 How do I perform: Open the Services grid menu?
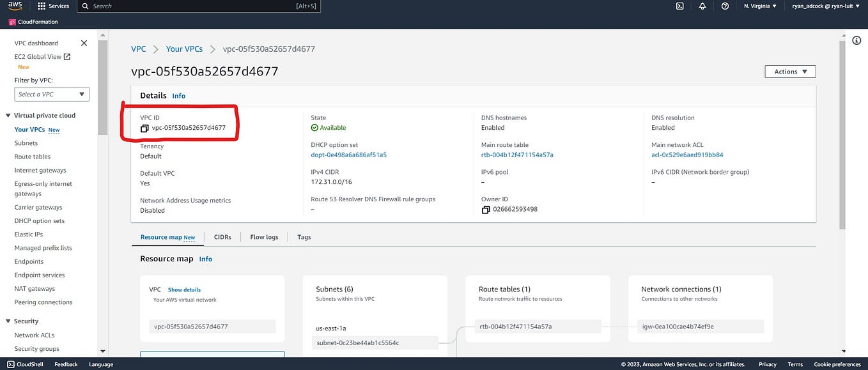(x=54, y=6)
